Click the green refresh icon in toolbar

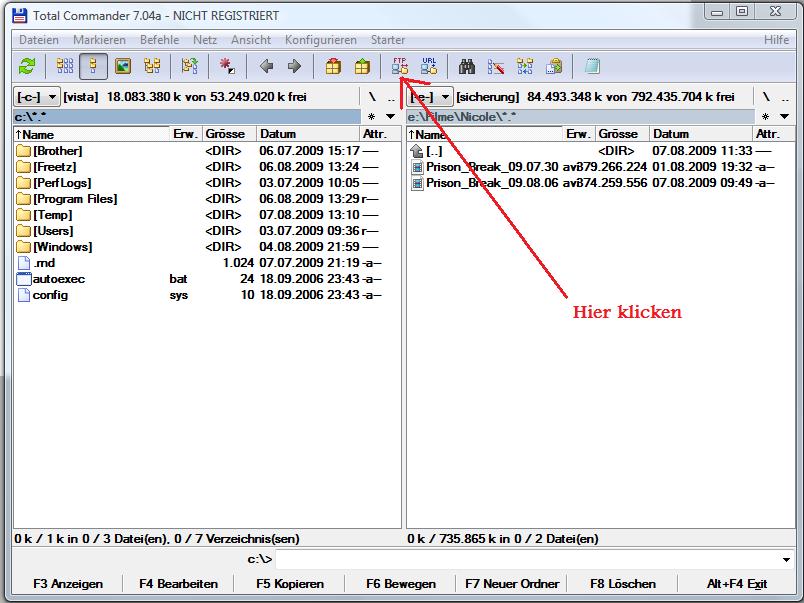pyautogui.click(x=27, y=66)
